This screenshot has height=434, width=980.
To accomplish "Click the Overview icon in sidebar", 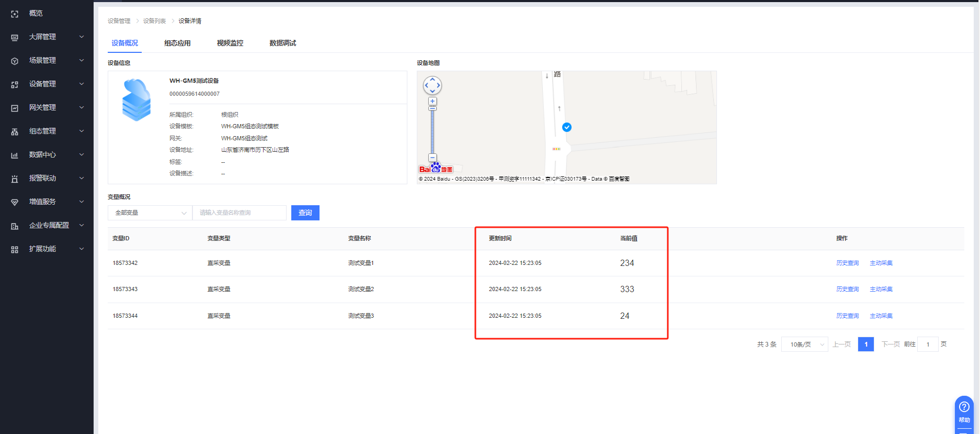I will 15,14.
